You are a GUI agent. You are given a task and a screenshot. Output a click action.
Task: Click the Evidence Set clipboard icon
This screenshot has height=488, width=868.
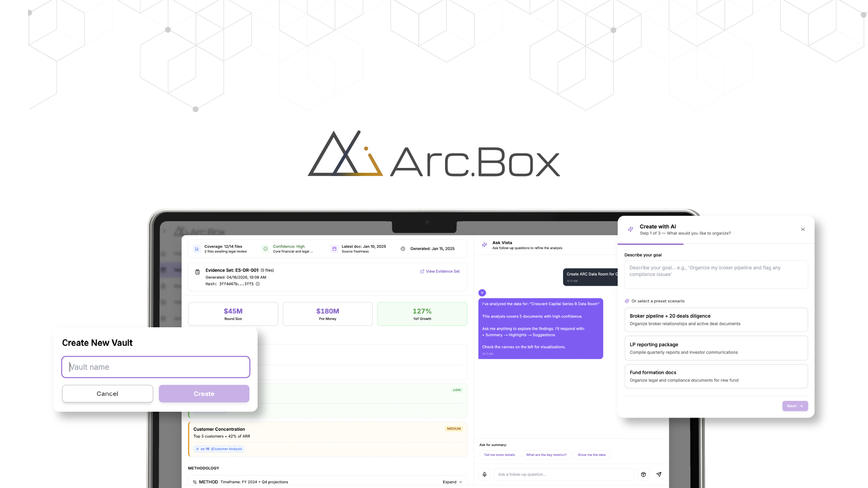197,272
